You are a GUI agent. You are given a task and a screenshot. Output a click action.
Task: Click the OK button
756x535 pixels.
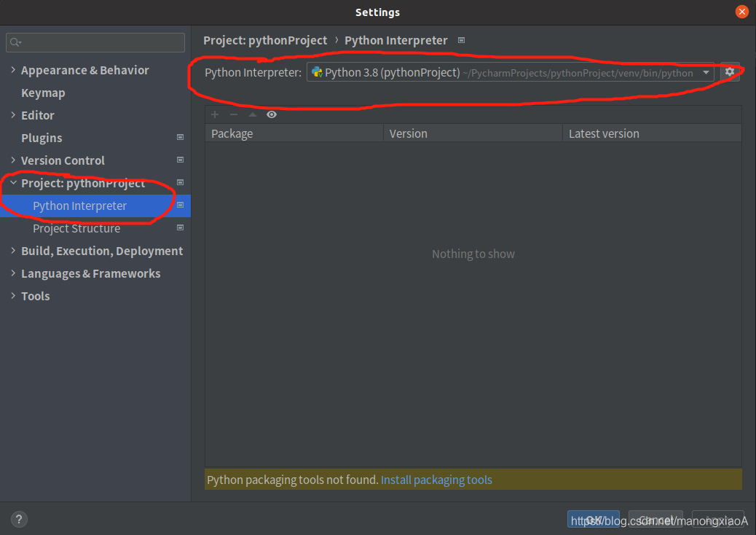[x=594, y=520]
